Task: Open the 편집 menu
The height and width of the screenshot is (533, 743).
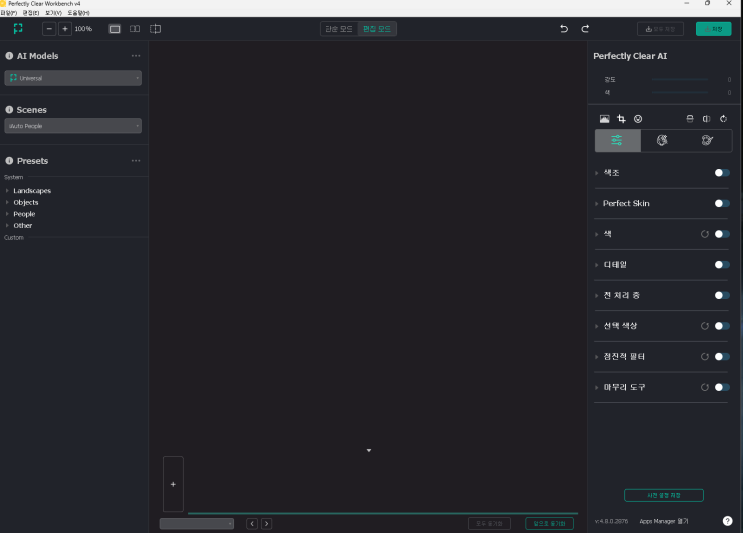Action: click(31, 13)
